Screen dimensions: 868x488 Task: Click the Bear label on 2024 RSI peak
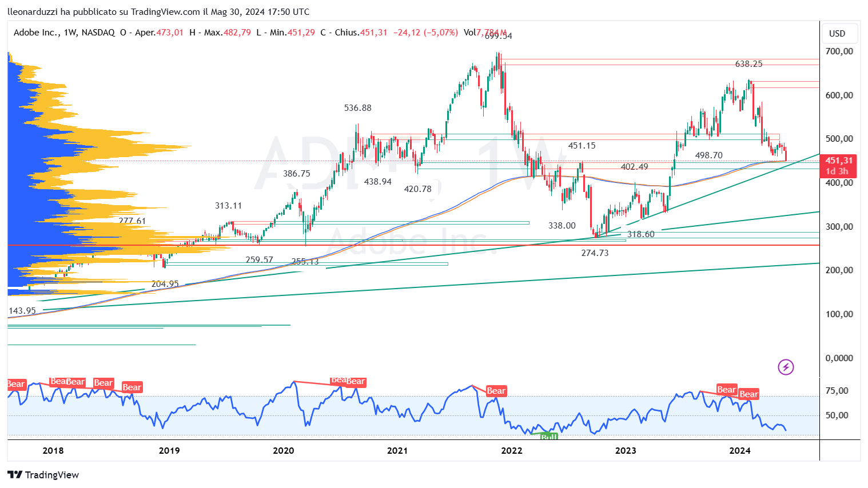[748, 394]
